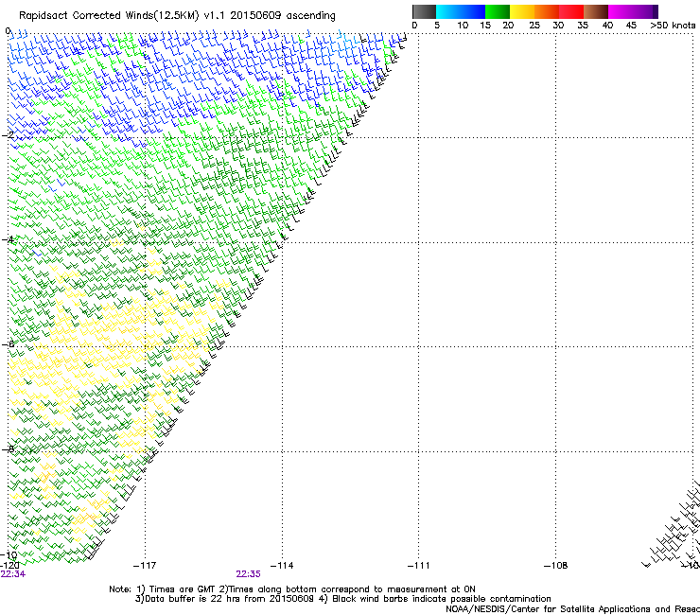Click the purple time stamp '22:34'
Viewport: 700px width, 615px height.
(x=13, y=574)
